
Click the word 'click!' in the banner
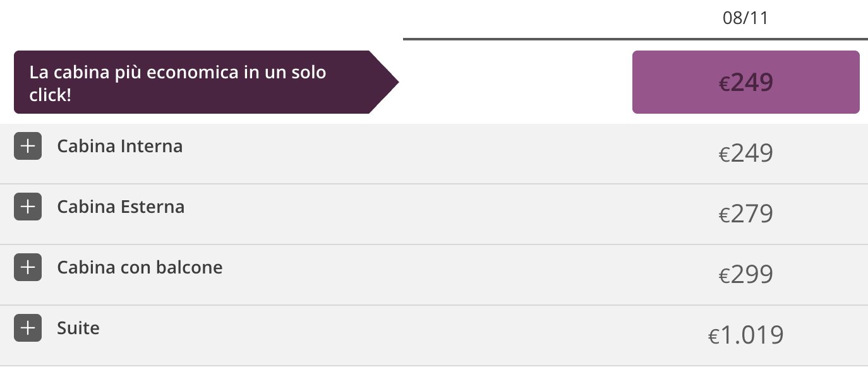click(50, 95)
